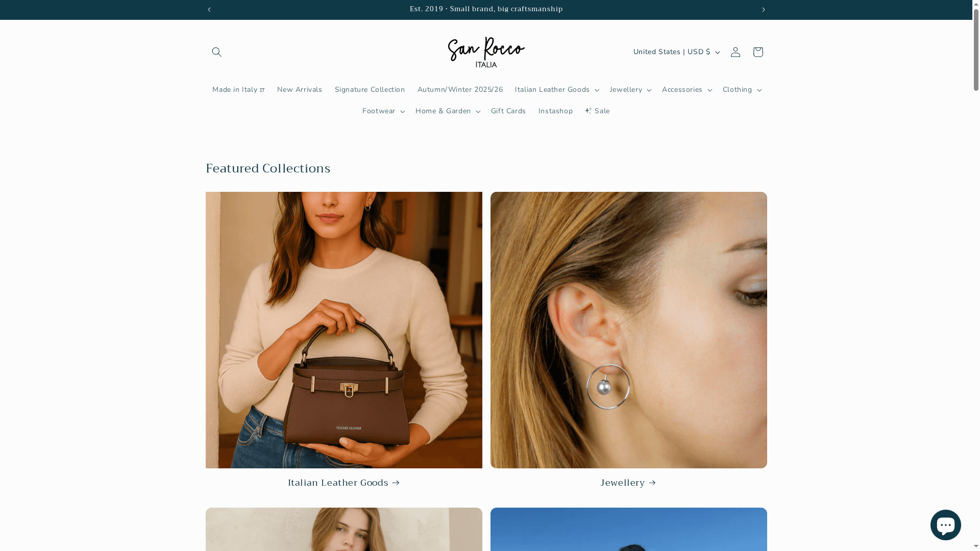Click the account login icon
Screen dimensions: 980x551
point(735,52)
